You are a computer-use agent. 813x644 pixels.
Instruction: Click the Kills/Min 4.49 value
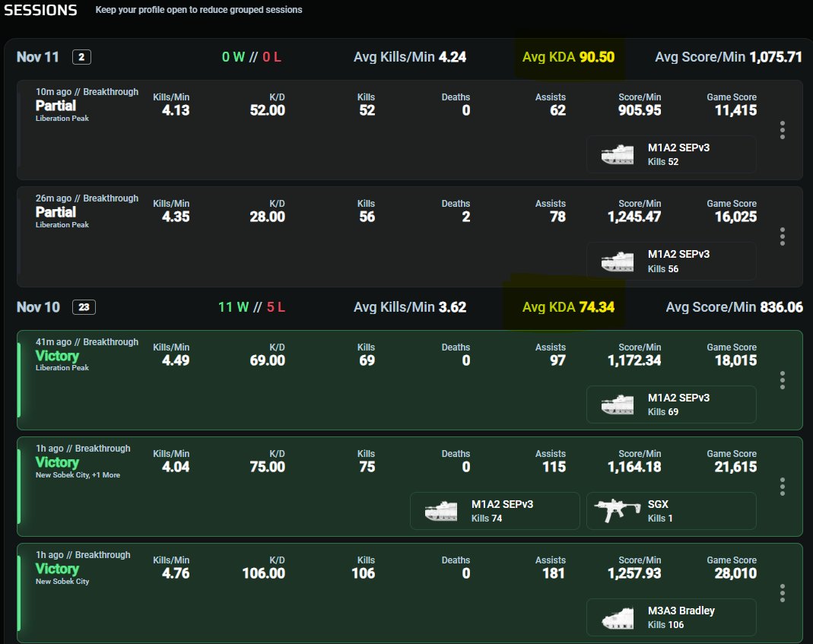(x=176, y=360)
